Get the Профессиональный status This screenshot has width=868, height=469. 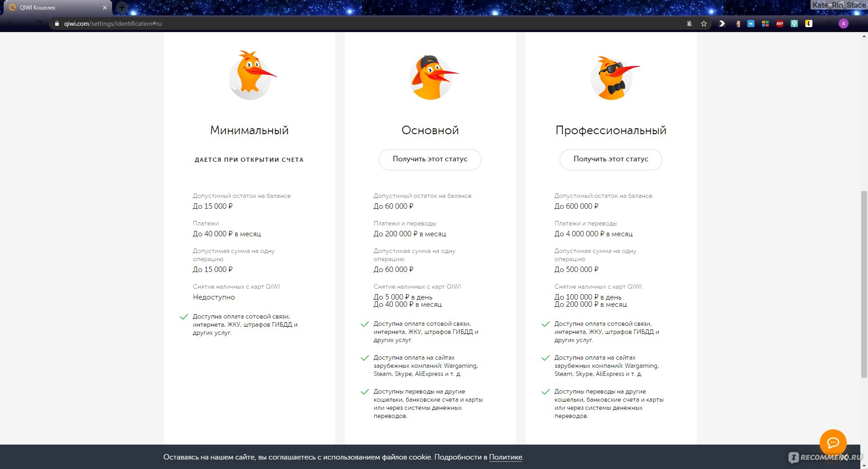[611, 159]
